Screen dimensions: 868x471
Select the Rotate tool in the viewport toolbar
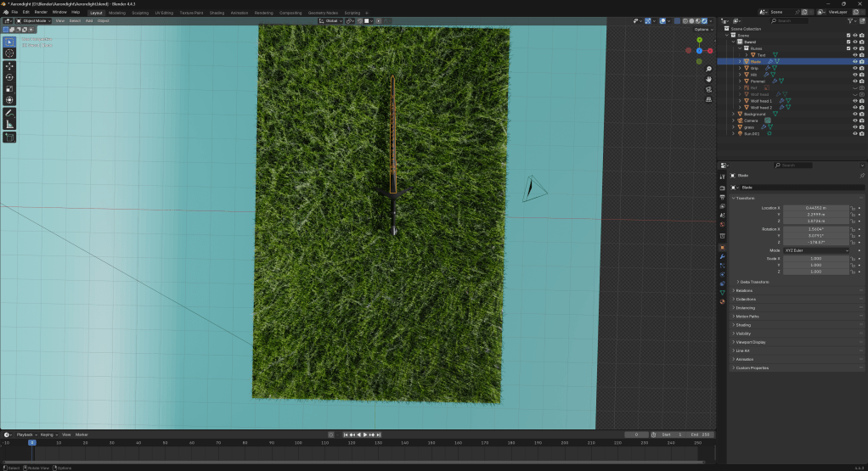point(9,77)
